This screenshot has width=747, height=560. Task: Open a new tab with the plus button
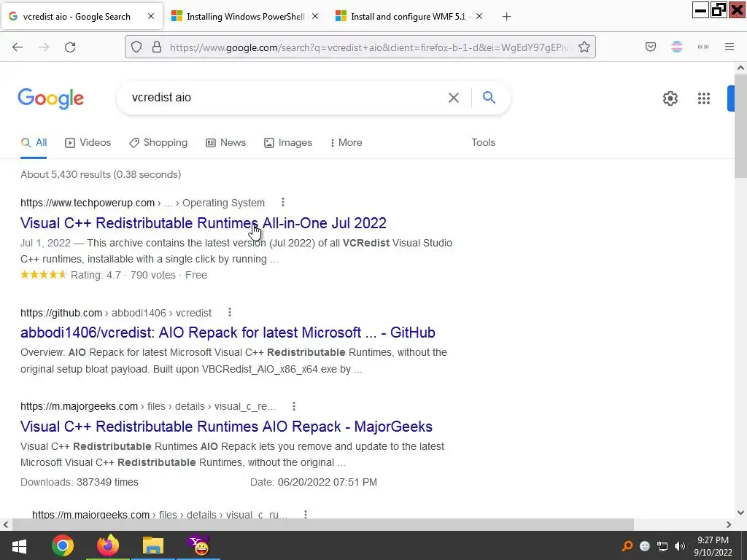pos(506,17)
